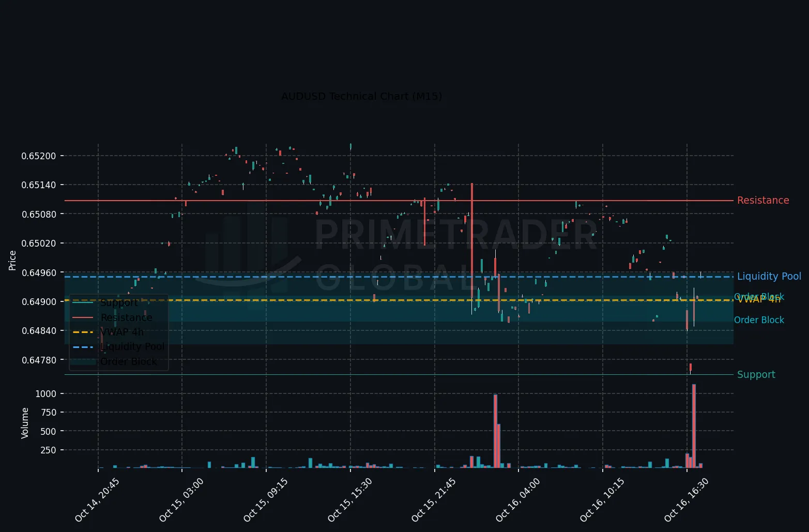
Task: Select the Resistance entry in the legend box
Action: click(127, 317)
